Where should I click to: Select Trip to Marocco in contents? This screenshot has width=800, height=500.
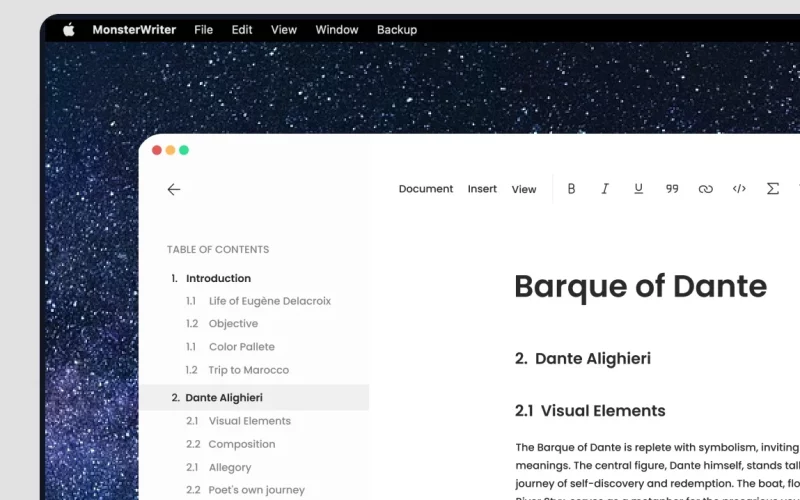point(248,370)
